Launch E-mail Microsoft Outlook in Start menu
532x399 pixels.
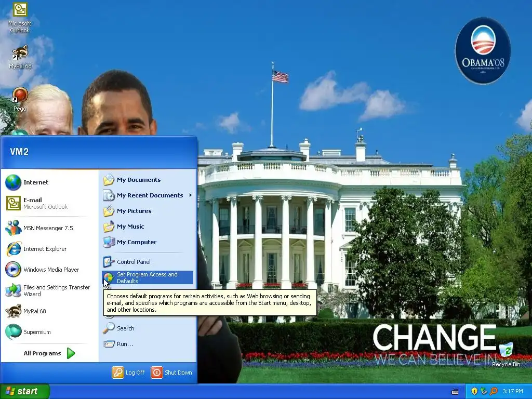pyautogui.click(x=49, y=203)
